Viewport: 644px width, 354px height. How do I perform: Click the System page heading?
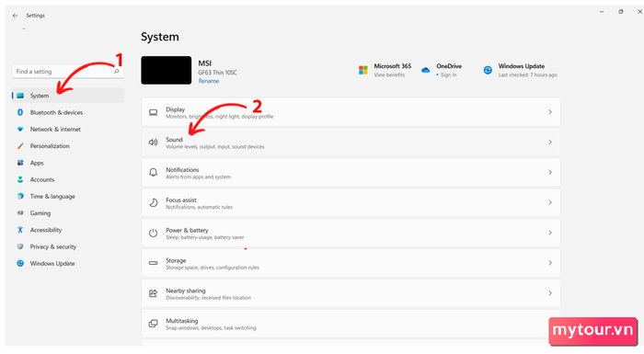pyautogui.click(x=160, y=37)
